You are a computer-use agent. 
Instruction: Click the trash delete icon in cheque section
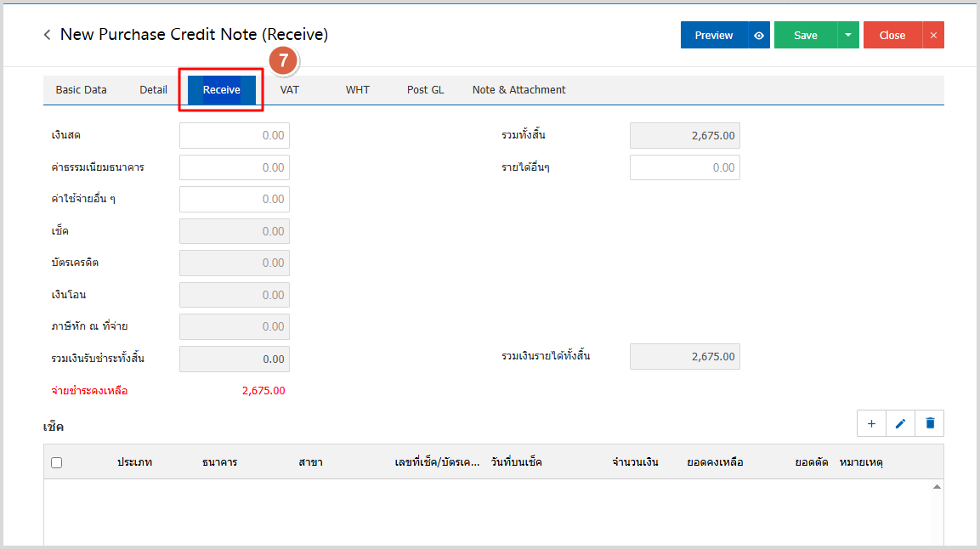tap(930, 423)
